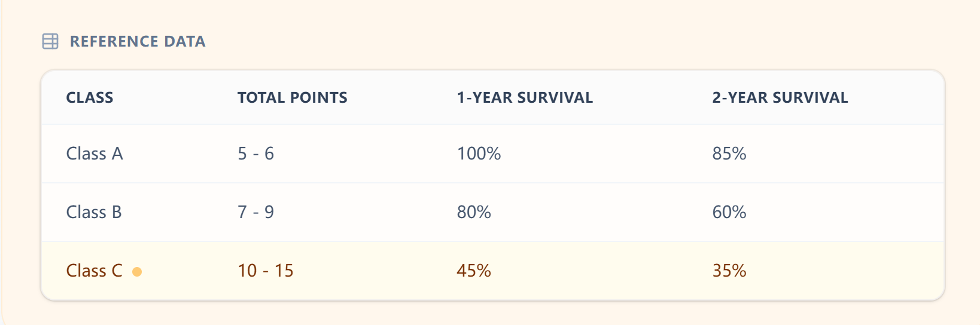This screenshot has width=980, height=325.
Task: Select the Class A row label
Action: (x=95, y=154)
